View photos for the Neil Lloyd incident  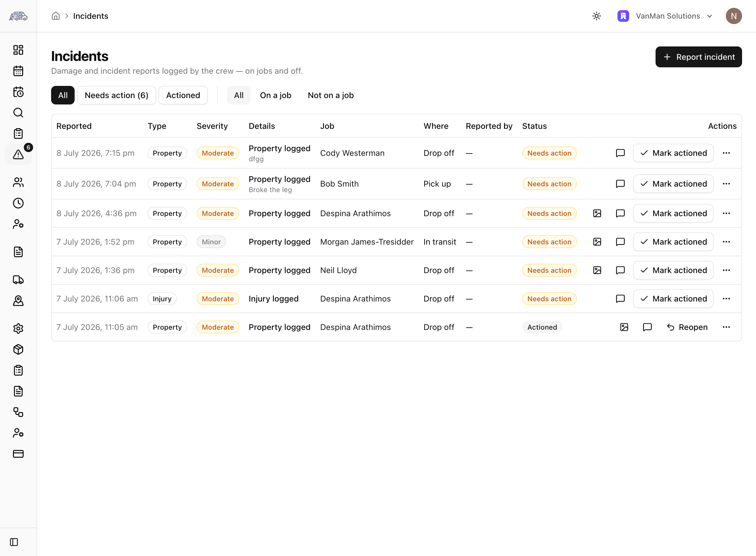tap(597, 270)
